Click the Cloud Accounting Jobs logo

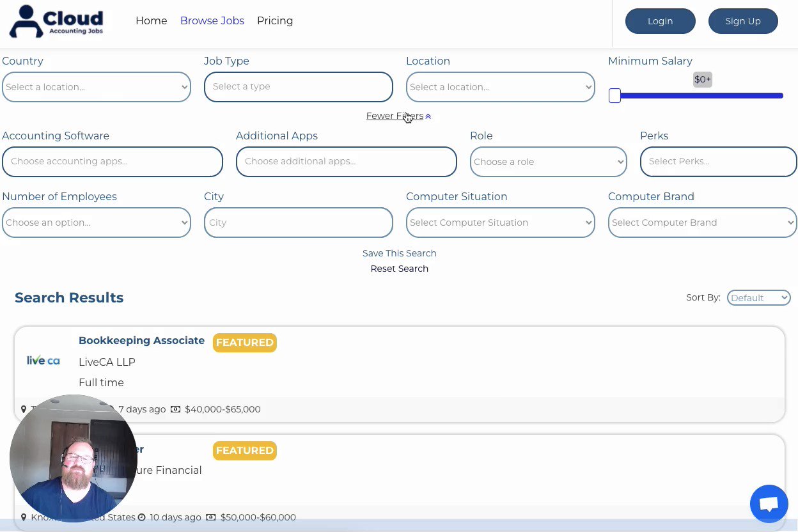pos(56,21)
